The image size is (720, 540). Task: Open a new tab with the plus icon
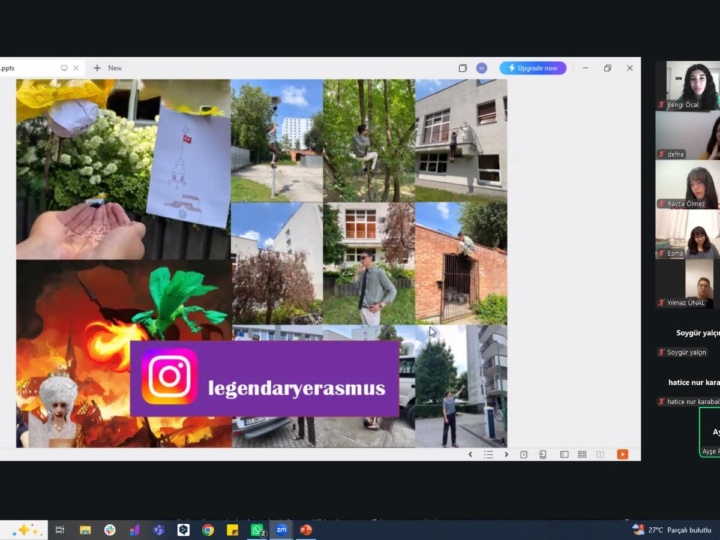tap(97, 68)
